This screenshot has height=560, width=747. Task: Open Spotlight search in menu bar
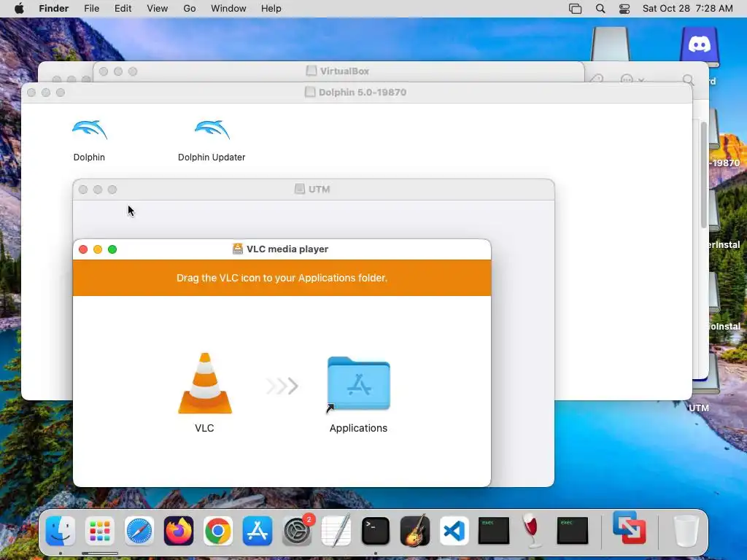point(600,9)
